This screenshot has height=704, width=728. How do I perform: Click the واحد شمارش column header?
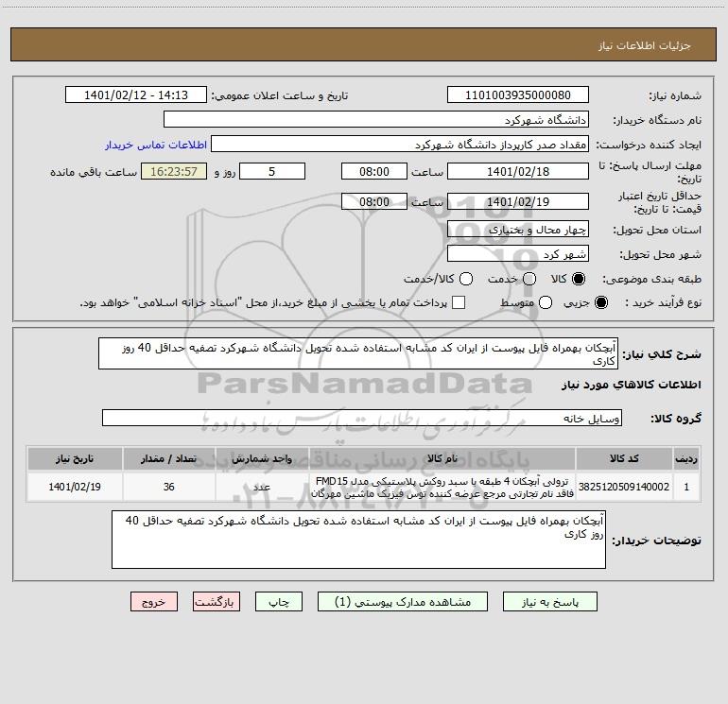262,459
